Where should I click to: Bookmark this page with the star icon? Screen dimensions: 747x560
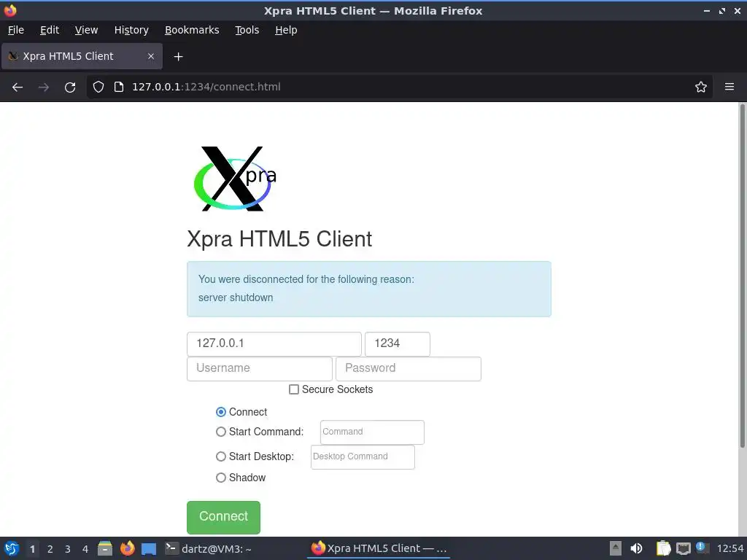point(701,87)
